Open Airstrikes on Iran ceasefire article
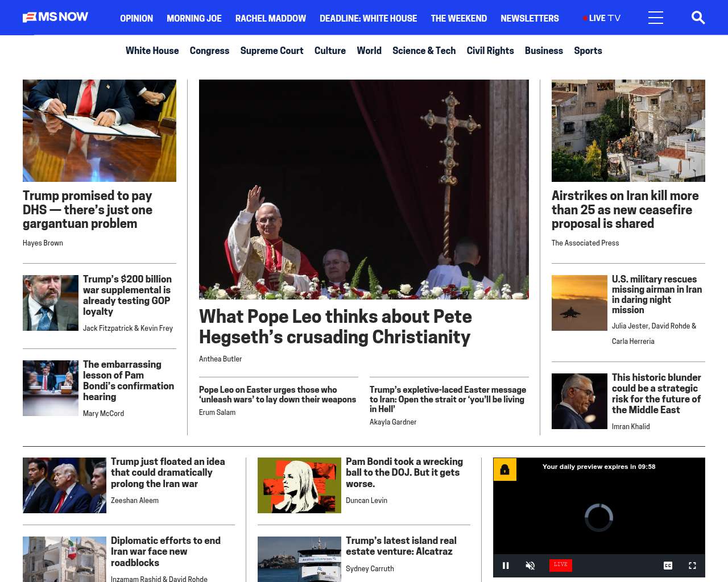 click(x=624, y=210)
